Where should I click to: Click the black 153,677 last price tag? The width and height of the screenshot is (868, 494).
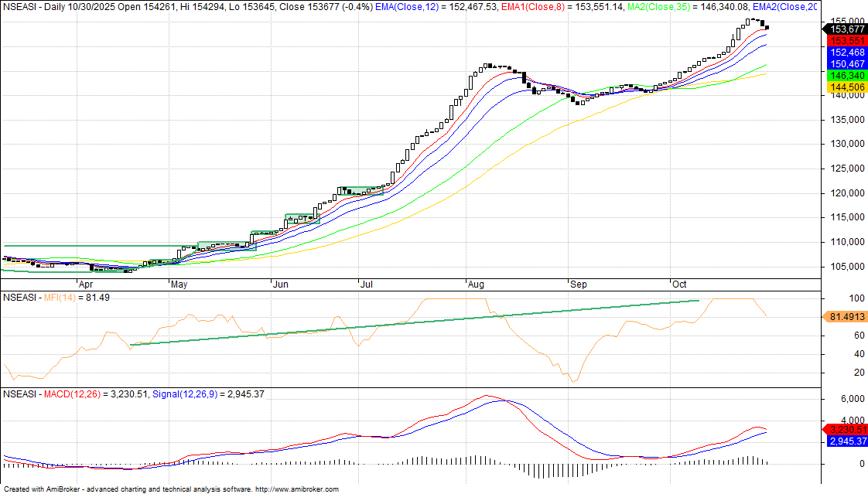pyautogui.click(x=845, y=29)
